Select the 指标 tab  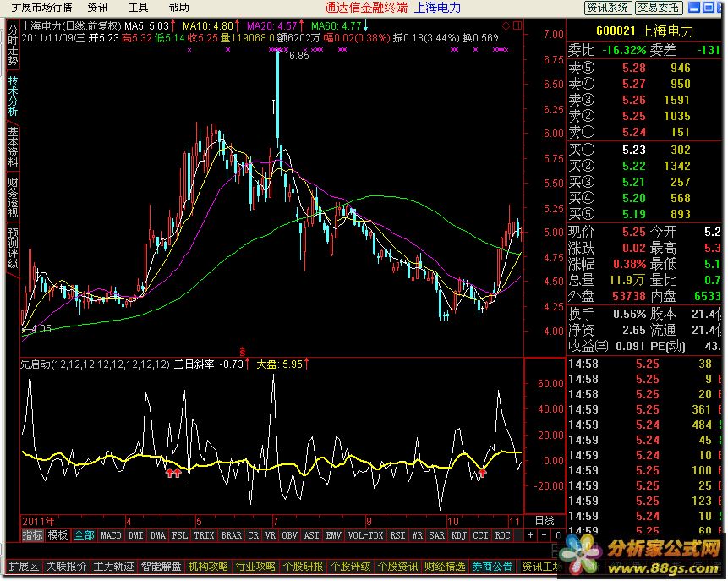[32, 535]
